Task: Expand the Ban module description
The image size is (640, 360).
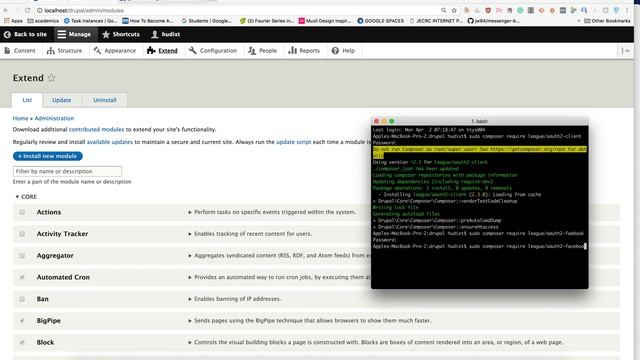Action: point(235,299)
